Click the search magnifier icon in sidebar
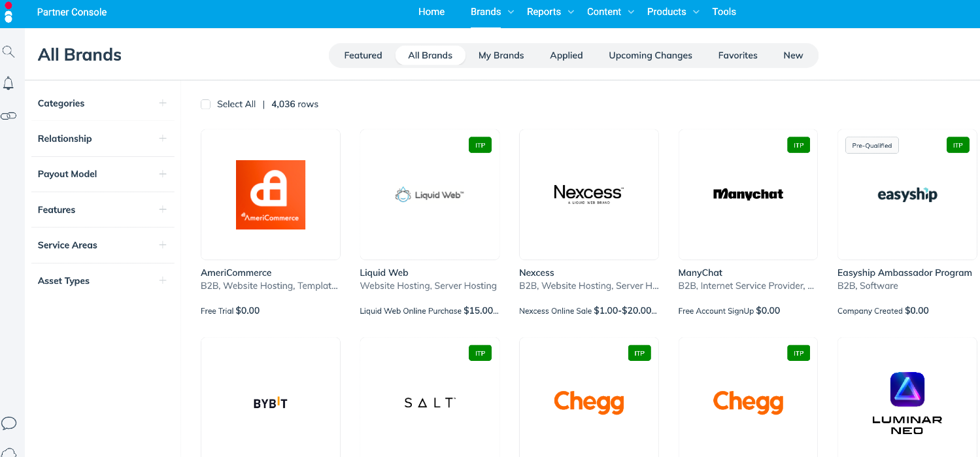 point(8,52)
